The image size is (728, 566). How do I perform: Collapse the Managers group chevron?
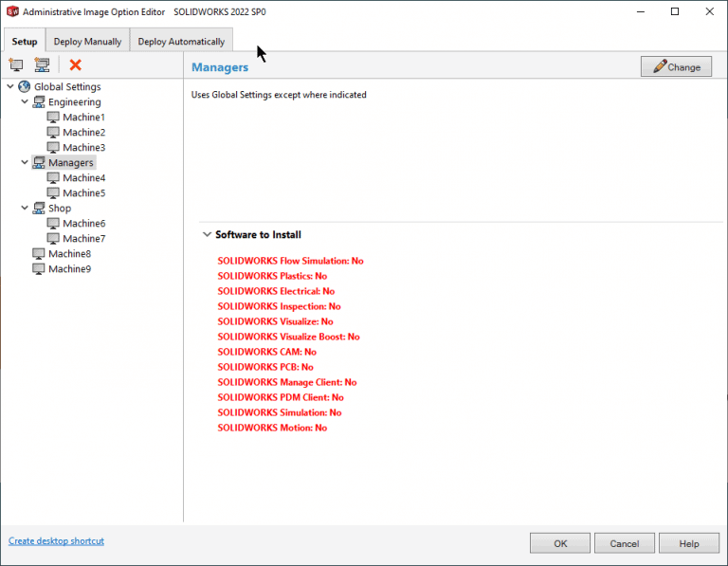click(25, 162)
